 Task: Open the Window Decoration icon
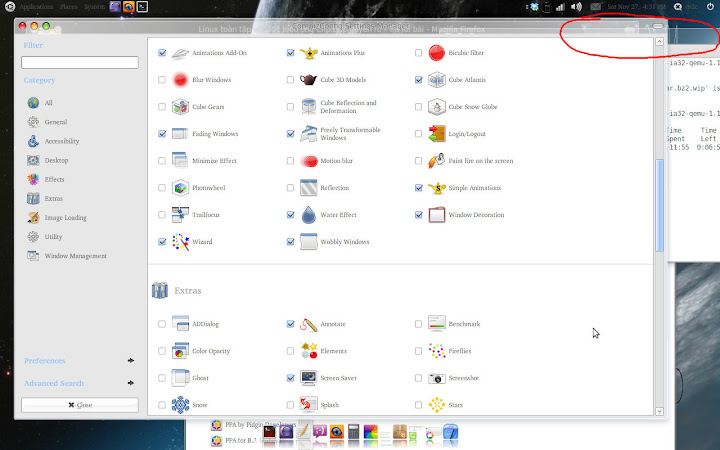437,215
